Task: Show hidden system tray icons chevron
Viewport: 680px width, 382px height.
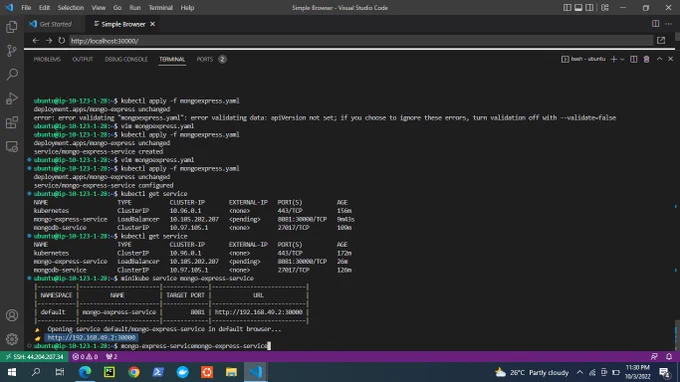Action: click(580, 372)
